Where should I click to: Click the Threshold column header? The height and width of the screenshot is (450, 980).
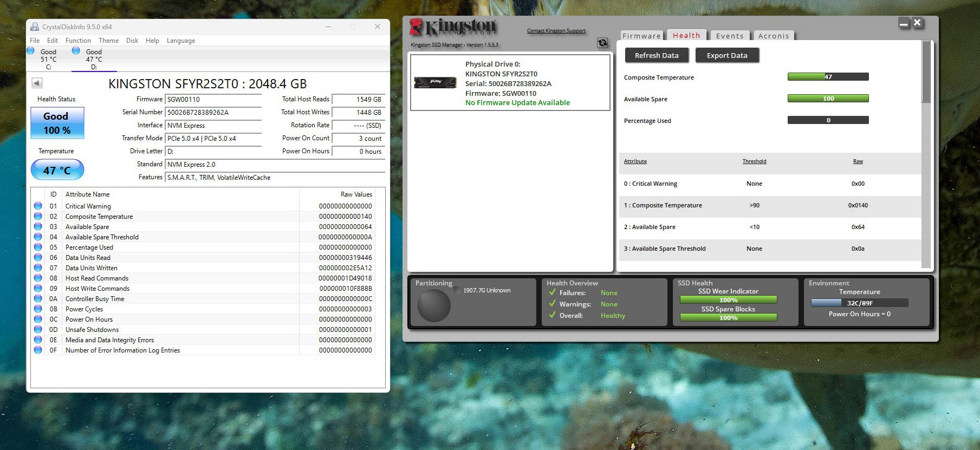tap(754, 161)
